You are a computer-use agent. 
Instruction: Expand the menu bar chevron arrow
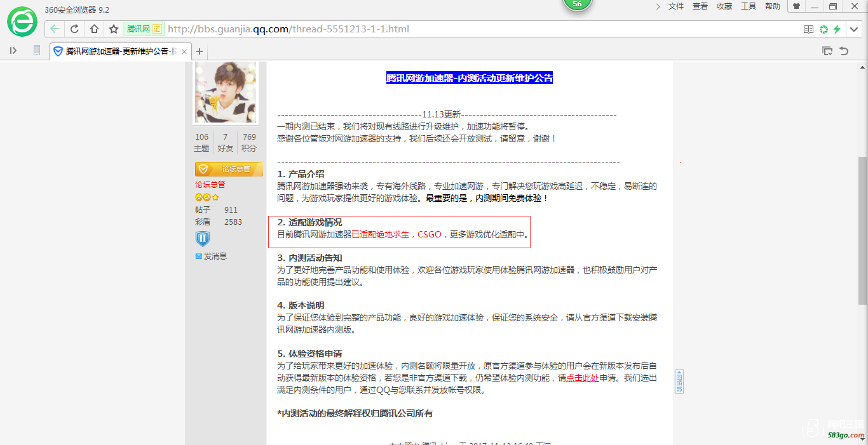(658, 6)
